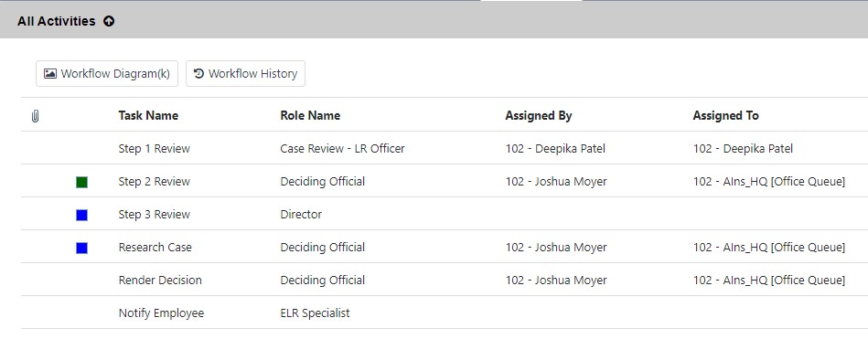868x339 pixels.
Task: Click the image icon in Workflow Diagram button
Action: point(50,73)
